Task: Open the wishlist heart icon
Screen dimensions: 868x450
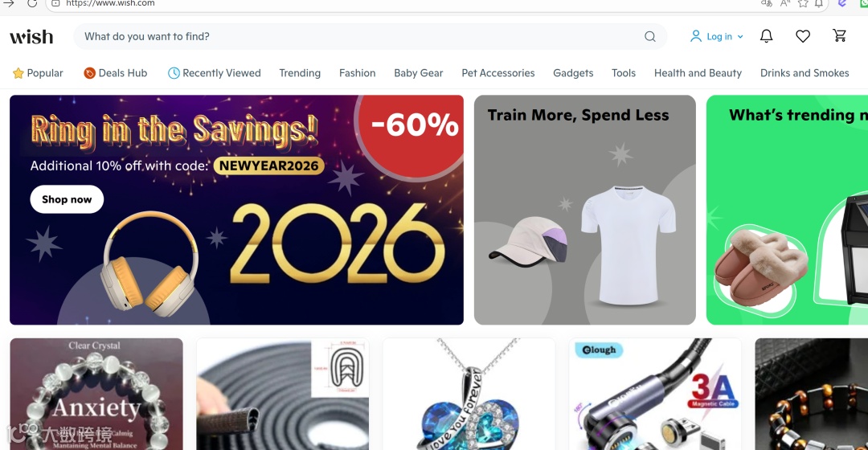Action: point(803,36)
